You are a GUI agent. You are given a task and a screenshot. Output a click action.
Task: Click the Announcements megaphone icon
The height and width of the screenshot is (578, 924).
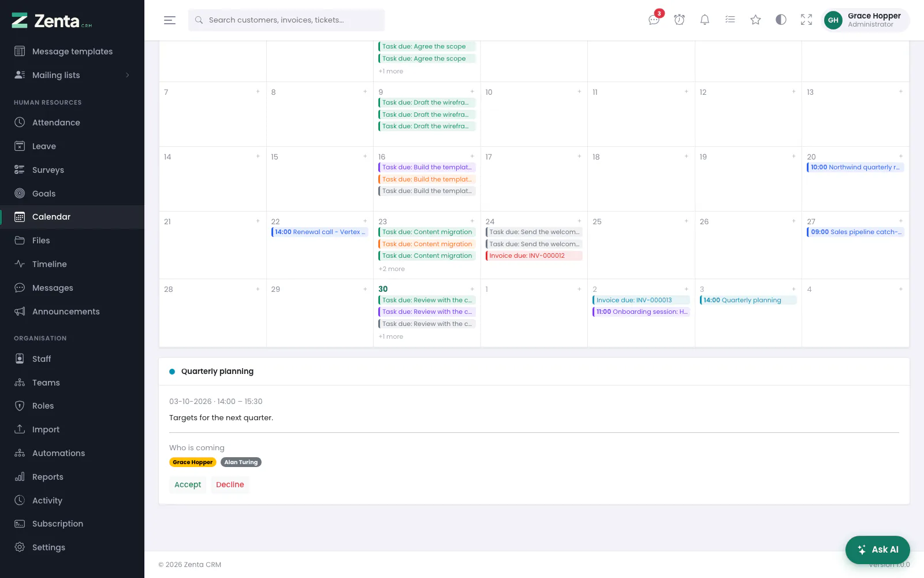[20, 312]
